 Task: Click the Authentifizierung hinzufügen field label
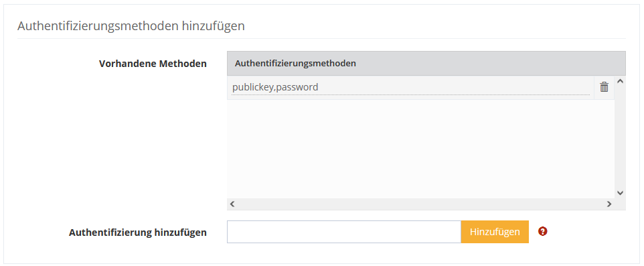click(x=138, y=232)
